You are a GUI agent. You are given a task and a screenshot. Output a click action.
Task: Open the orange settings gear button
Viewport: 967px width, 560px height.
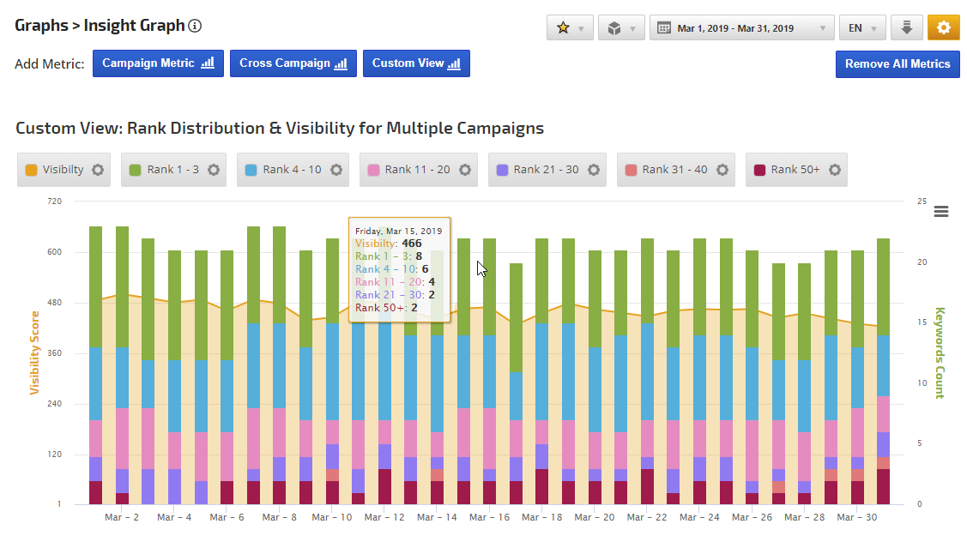click(943, 27)
